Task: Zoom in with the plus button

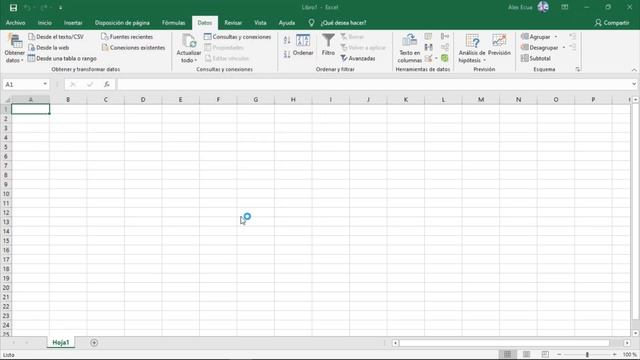Action: [615, 355]
